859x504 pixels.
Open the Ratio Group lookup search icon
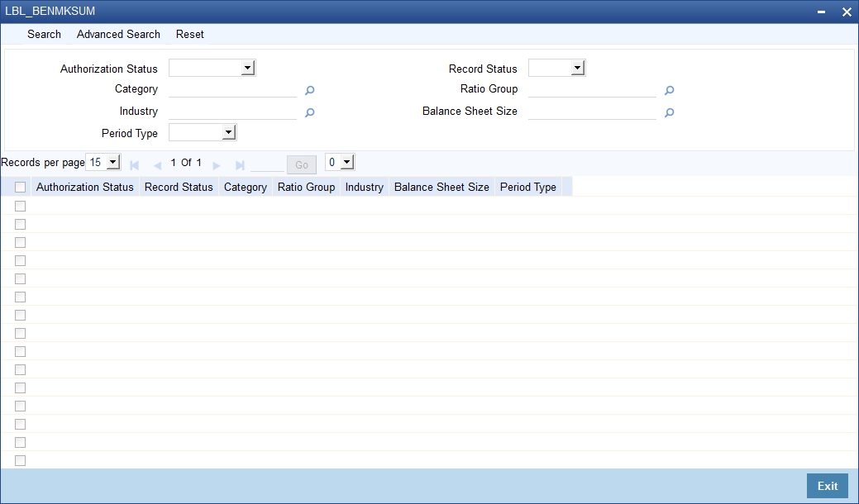coord(669,90)
